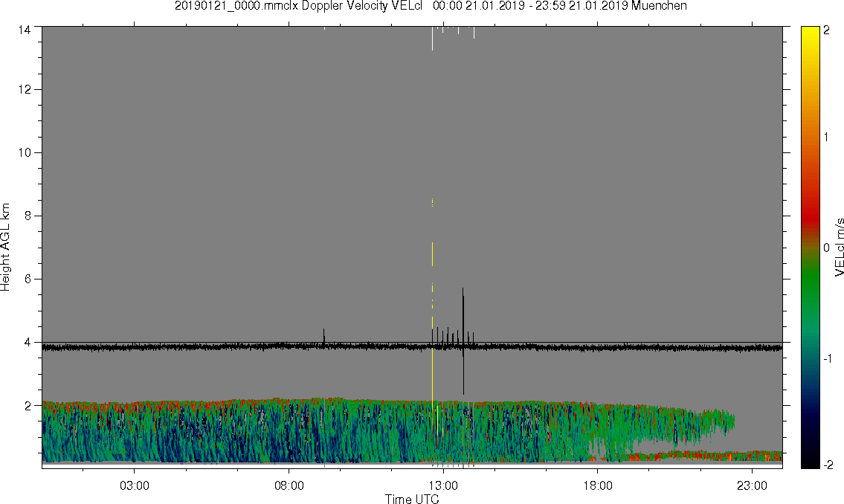
Task: Click the color bar label '-2' at bottom
Action: point(828,464)
